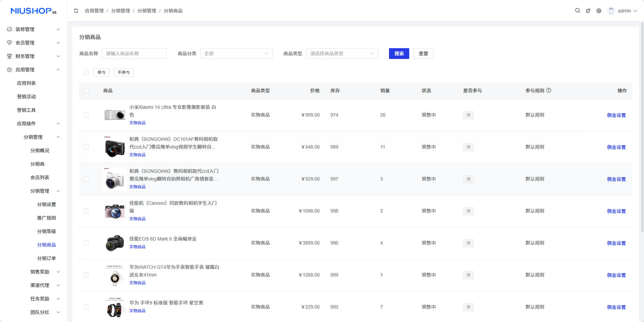Open the 商品分类 dropdown
The image size is (644, 322).
[236, 54]
